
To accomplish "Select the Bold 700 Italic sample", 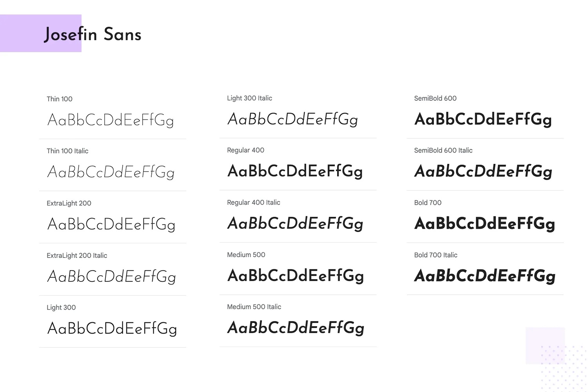I will coord(485,276).
